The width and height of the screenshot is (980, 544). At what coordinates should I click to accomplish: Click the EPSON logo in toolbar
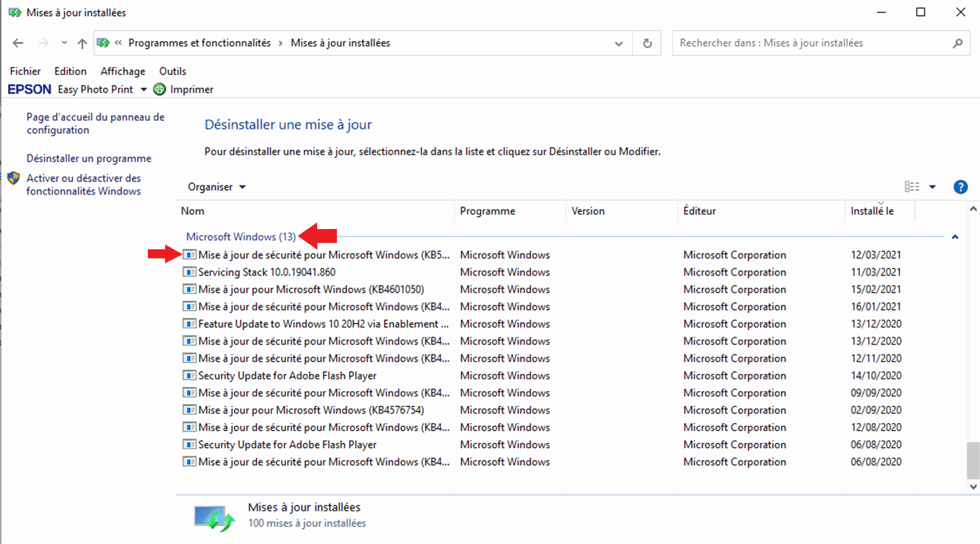29,90
